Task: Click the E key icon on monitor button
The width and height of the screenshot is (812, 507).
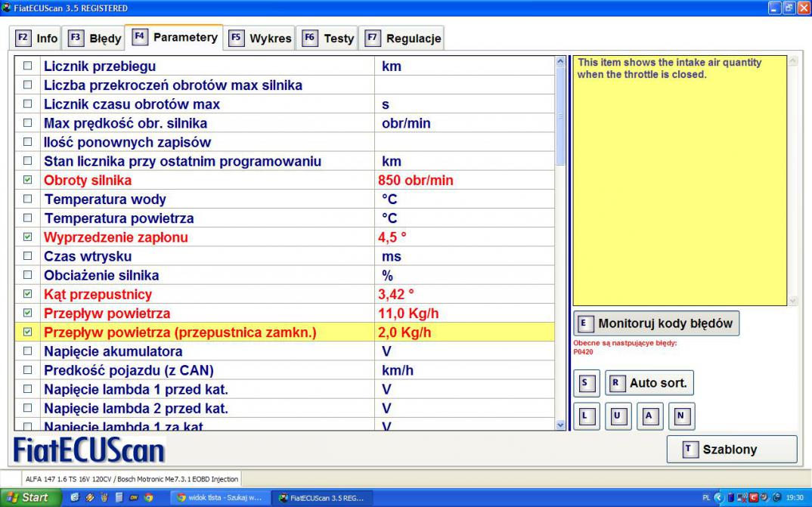Action: (x=584, y=323)
